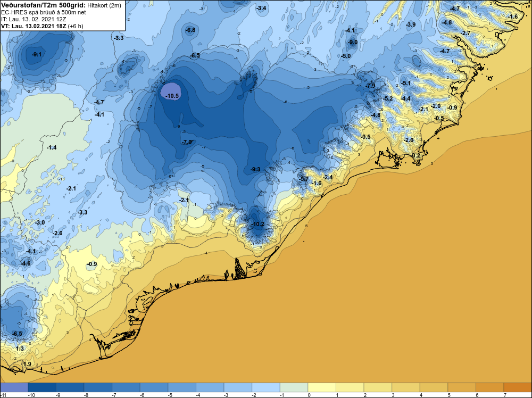532x398 pixels.
Task: Select the purple swatch below -10 in the legend
Action: click(14, 387)
